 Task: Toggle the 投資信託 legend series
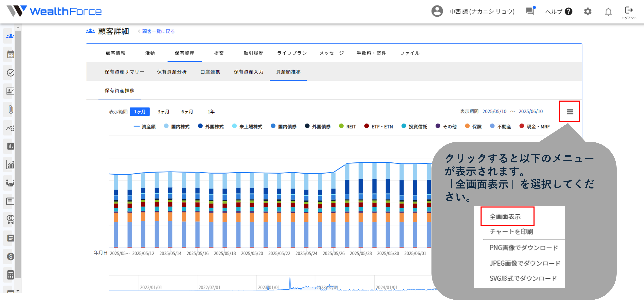(x=414, y=126)
